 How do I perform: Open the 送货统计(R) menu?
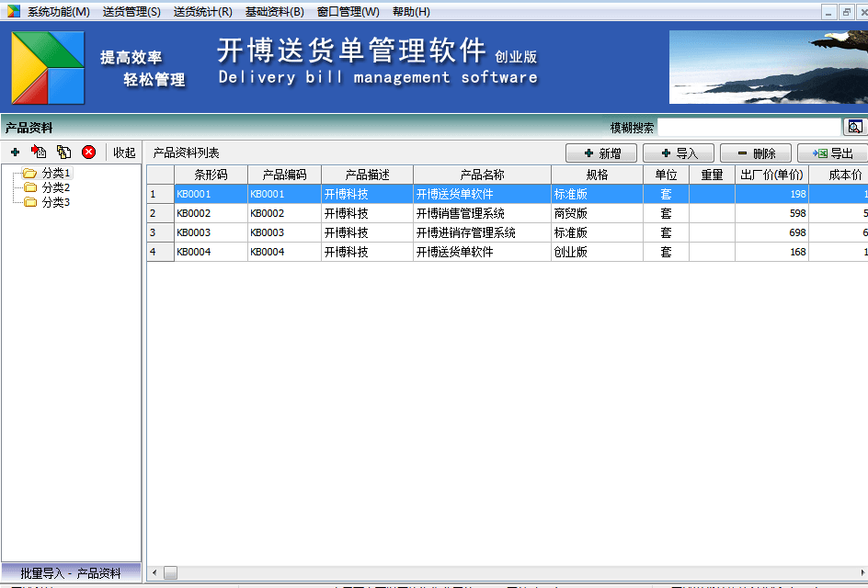[202, 12]
